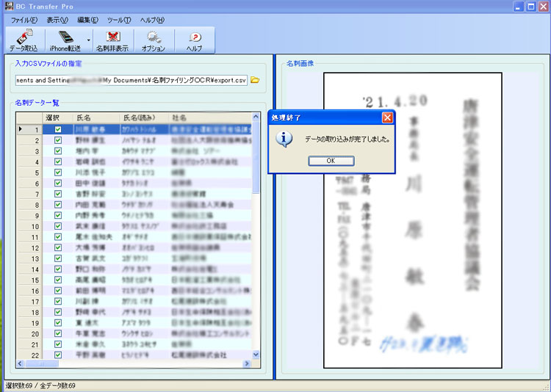The height and width of the screenshot is (392, 551).
Task: Click the list's scroll down arrow
Action: [256, 355]
